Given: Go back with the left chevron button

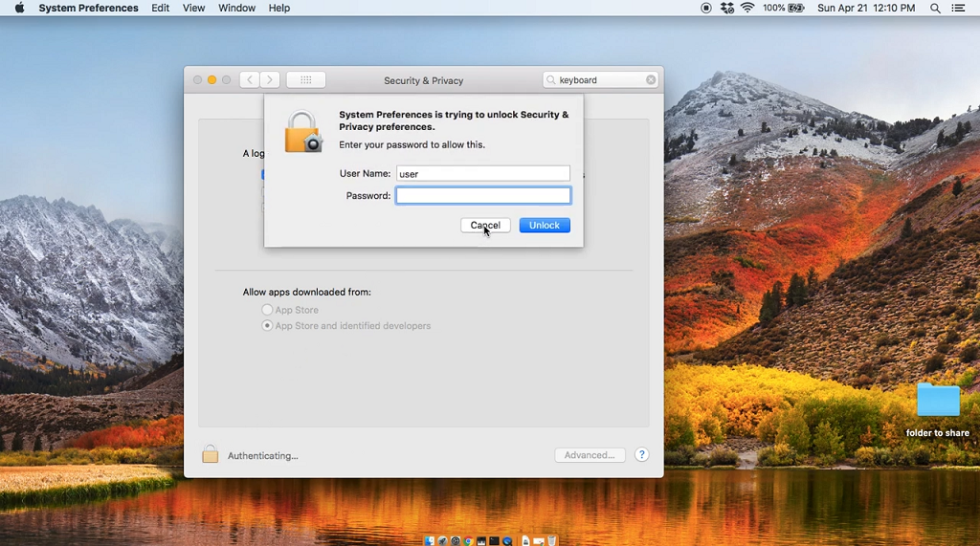Looking at the screenshot, I should click(250, 80).
